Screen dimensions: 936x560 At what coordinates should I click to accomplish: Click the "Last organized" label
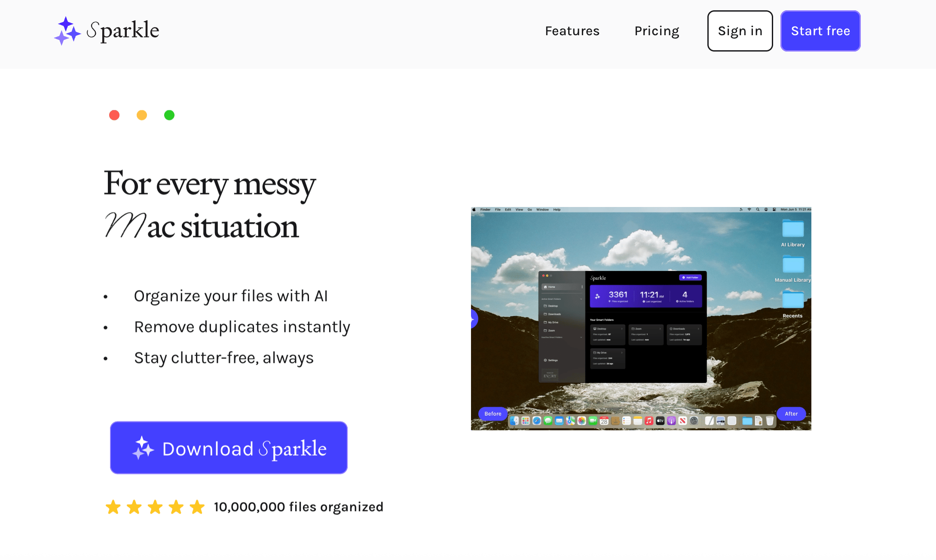[x=652, y=301]
